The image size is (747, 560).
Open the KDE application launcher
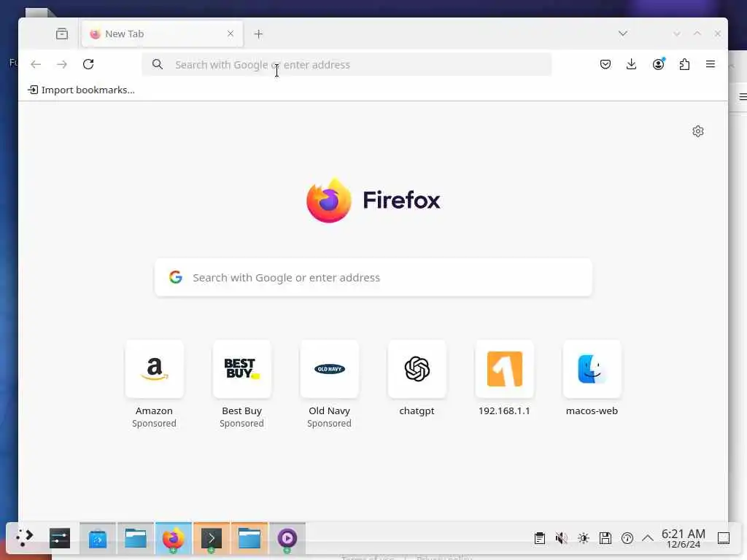(24, 538)
